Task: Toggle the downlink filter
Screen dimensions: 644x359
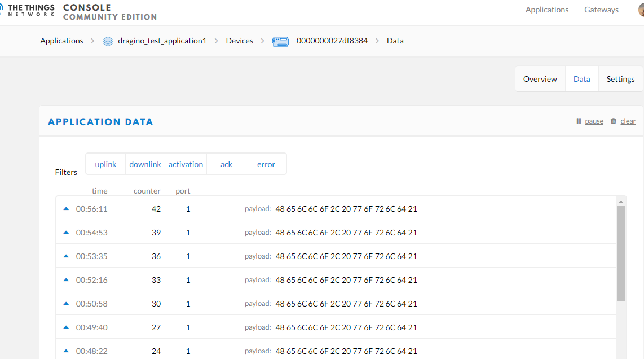Action: pyautogui.click(x=145, y=164)
